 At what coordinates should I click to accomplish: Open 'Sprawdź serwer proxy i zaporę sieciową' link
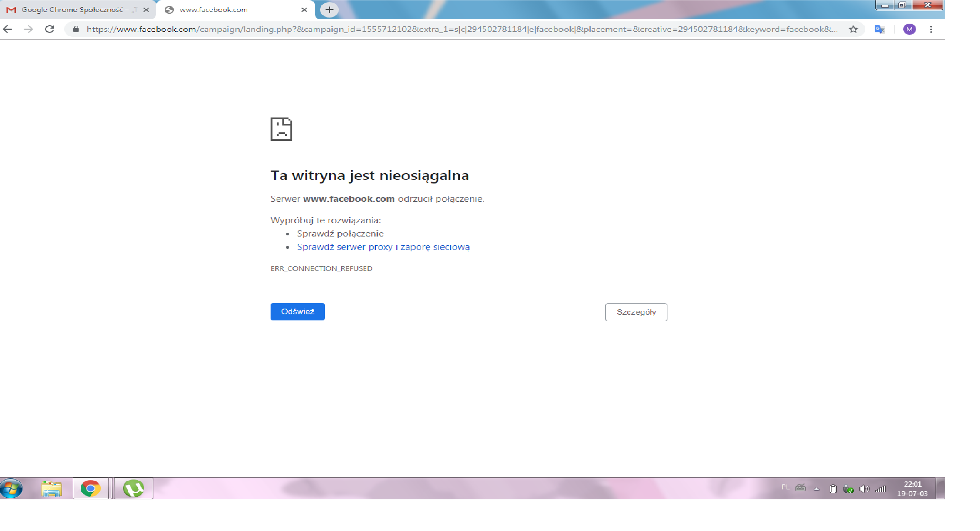[x=383, y=247]
